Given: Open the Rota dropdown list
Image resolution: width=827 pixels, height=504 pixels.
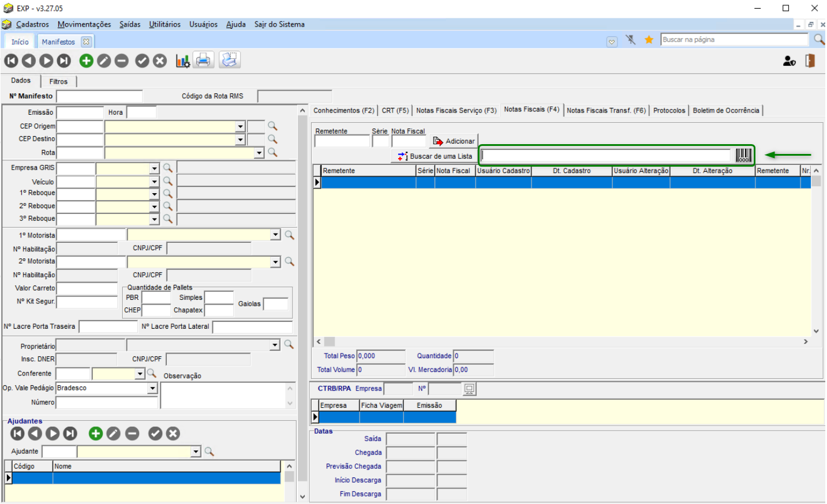Looking at the screenshot, I should (x=259, y=153).
